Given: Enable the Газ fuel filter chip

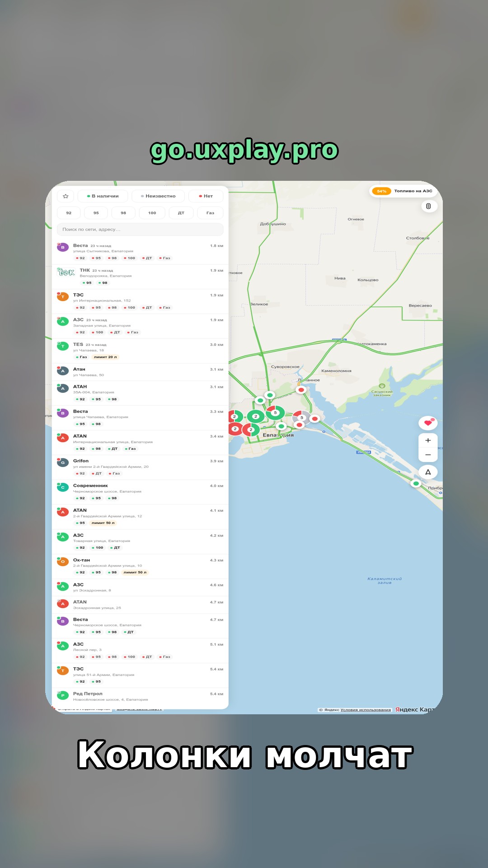Looking at the screenshot, I should tap(211, 213).
